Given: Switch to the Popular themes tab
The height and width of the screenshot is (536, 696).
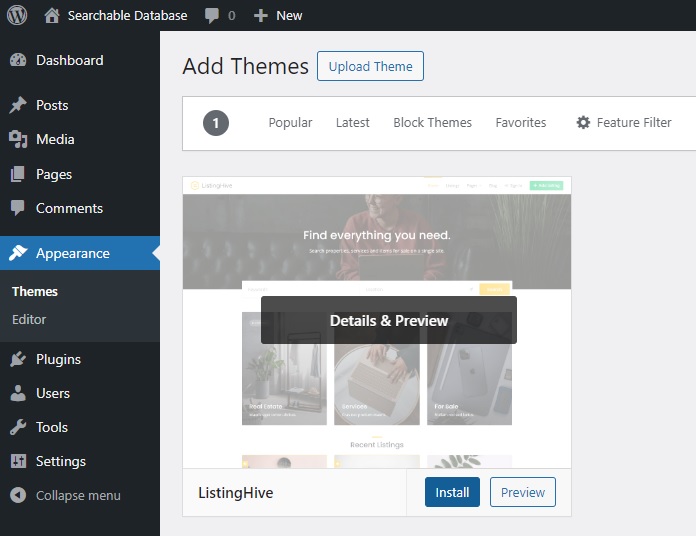Looking at the screenshot, I should click(x=290, y=122).
